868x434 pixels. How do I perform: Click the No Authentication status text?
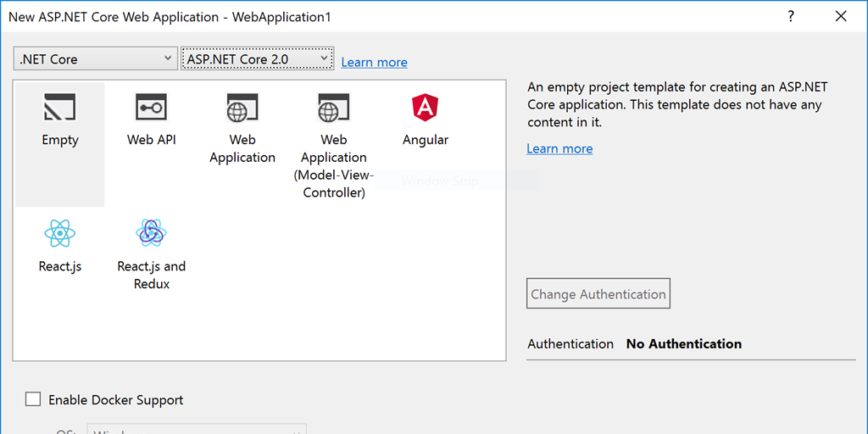(683, 343)
